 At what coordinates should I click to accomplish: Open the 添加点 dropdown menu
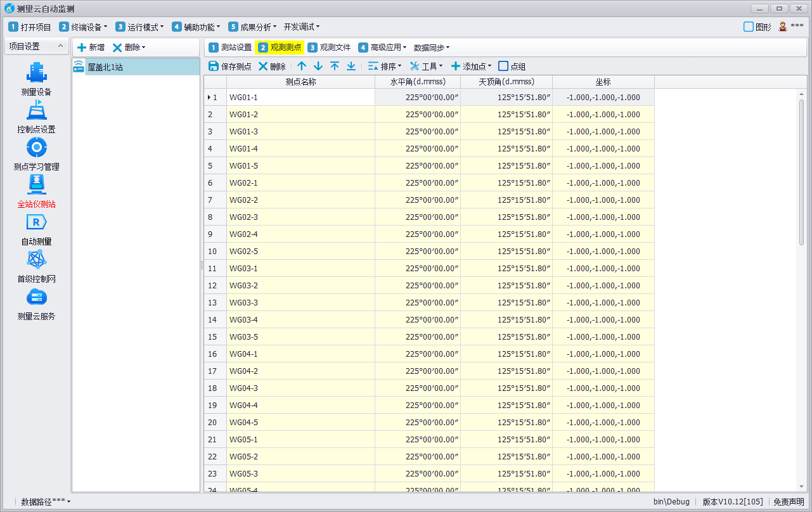click(471, 66)
